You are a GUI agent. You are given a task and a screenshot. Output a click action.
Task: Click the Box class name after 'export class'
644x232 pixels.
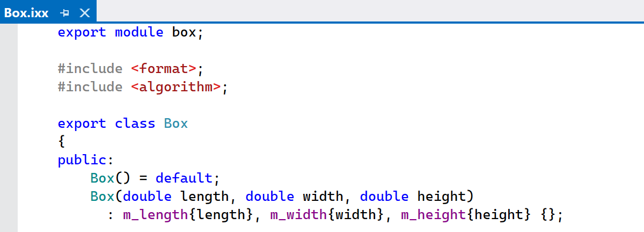tap(176, 124)
